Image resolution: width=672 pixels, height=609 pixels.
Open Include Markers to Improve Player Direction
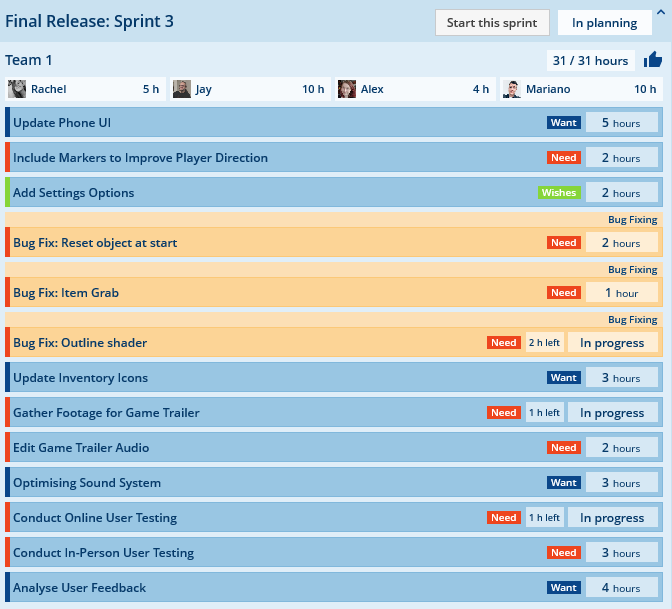pos(334,158)
